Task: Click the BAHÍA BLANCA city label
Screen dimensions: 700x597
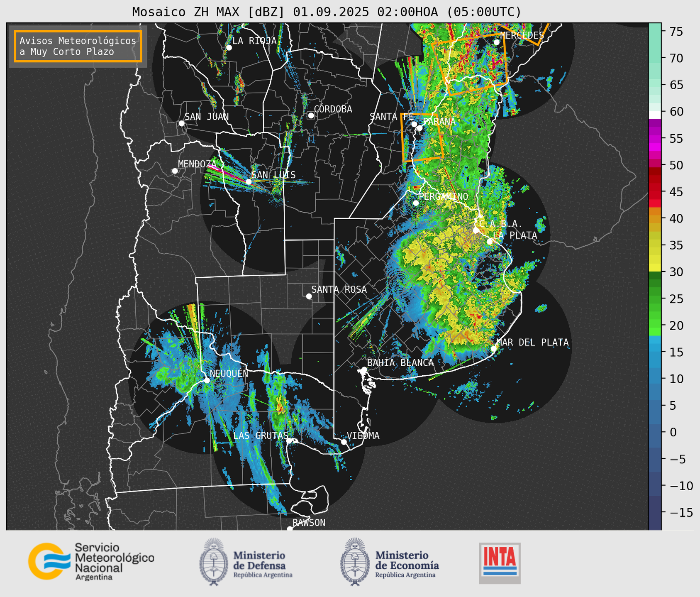Action: (400, 363)
